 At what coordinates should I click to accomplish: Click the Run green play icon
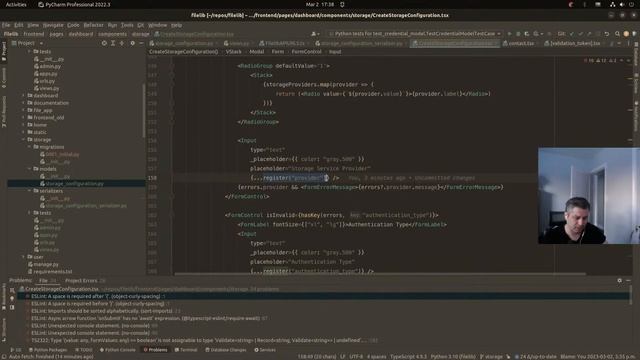(509, 34)
